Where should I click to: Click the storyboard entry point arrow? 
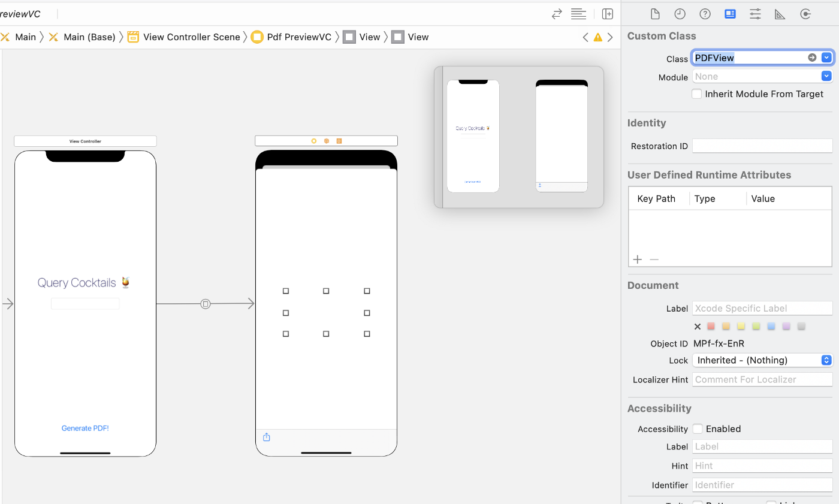[8, 304]
